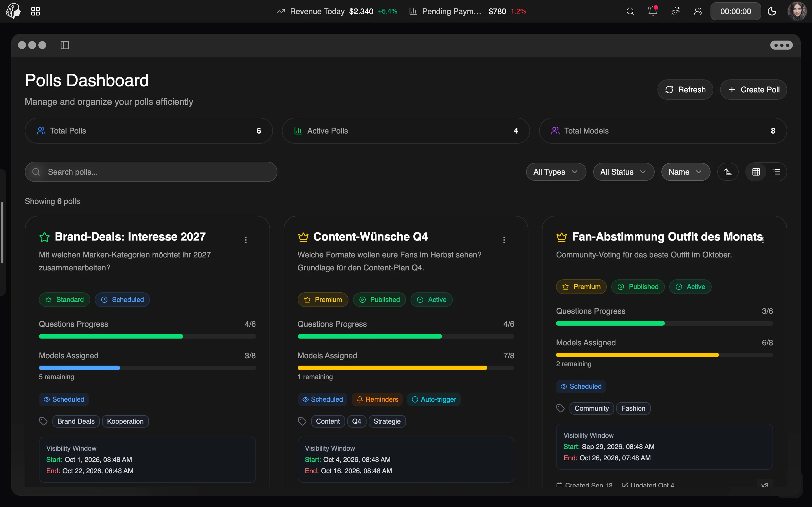Expand the All Types dropdown
Viewport: 812px width, 507px height.
[x=556, y=172]
